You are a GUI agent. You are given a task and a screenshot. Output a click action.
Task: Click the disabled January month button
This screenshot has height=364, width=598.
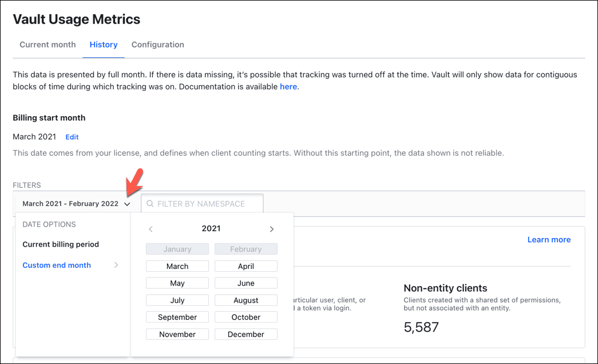pyautogui.click(x=177, y=248)
